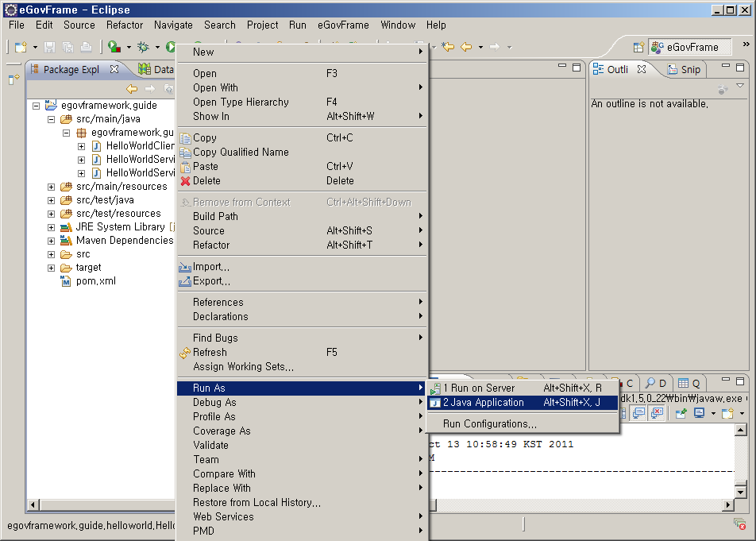Expand the src/main/resources folder node
The height and width of the screenshot is (541, 756).
(52, 187)
